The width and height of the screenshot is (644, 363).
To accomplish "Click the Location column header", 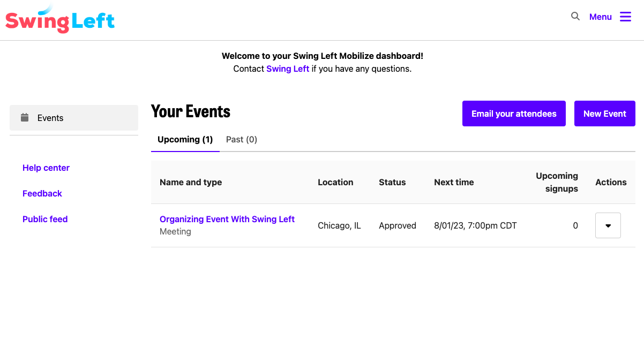I will click(x=335, y=182).
